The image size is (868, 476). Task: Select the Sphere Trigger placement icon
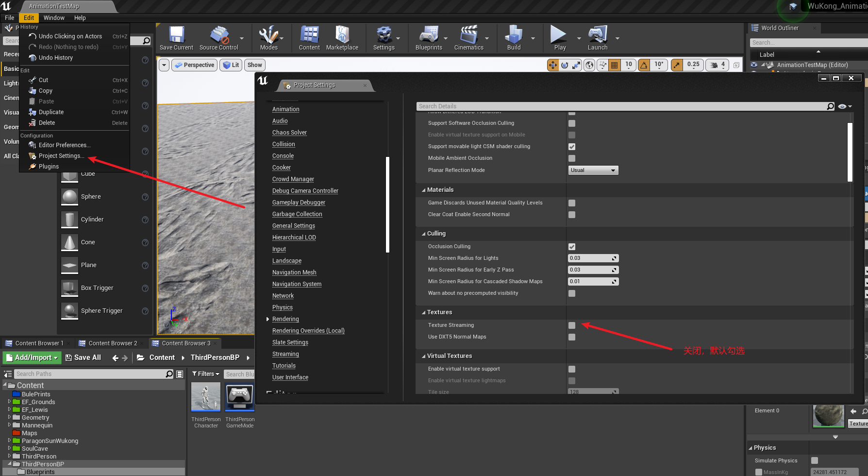point(69,311)
